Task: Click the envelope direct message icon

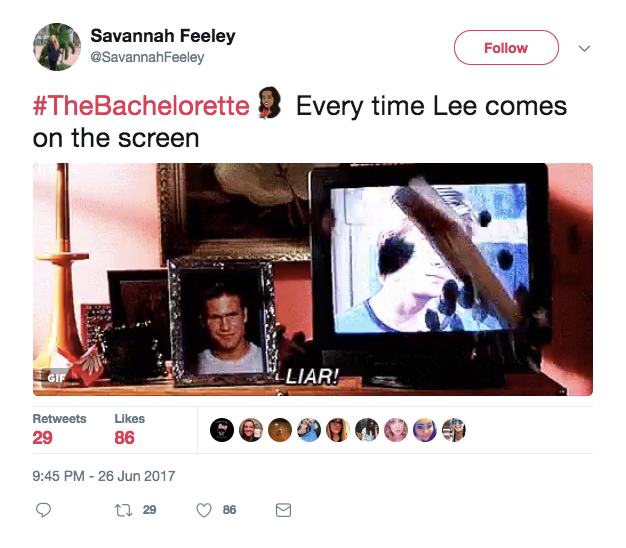Action: [283, 510]
